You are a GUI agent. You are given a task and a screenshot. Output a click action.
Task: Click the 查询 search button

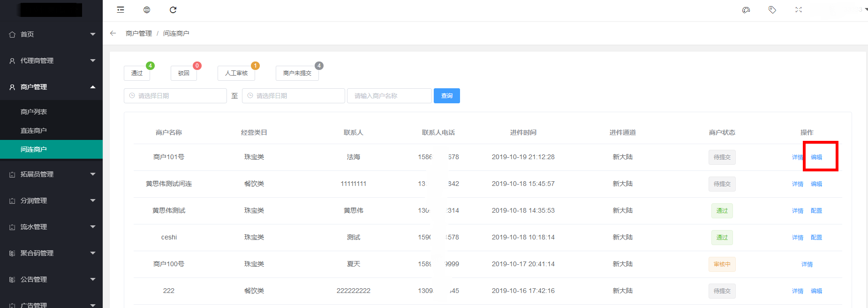click(447, 96)
